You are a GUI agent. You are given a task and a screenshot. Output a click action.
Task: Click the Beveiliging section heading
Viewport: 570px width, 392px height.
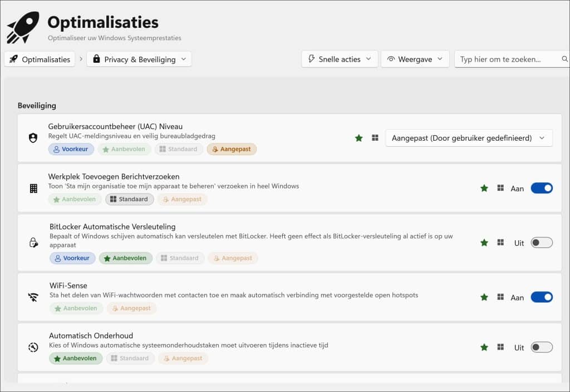pyautogui.click(x=37, y=106)
